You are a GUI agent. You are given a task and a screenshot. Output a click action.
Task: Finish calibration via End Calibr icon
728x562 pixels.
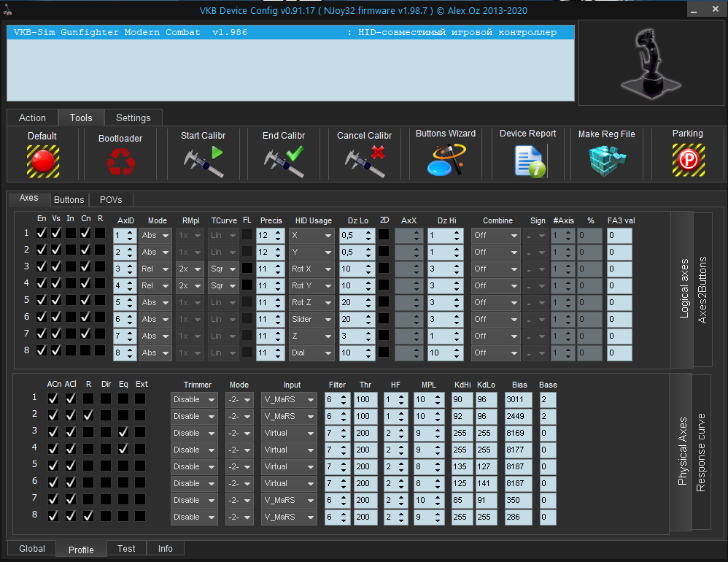click(284, 161)
